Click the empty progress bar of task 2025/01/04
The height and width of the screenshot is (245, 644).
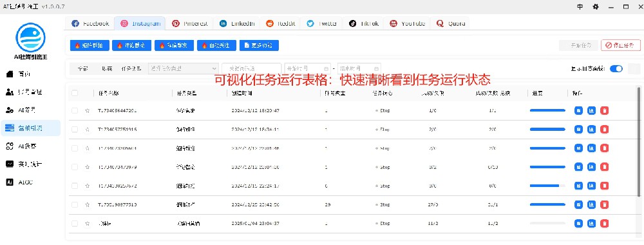547,224
